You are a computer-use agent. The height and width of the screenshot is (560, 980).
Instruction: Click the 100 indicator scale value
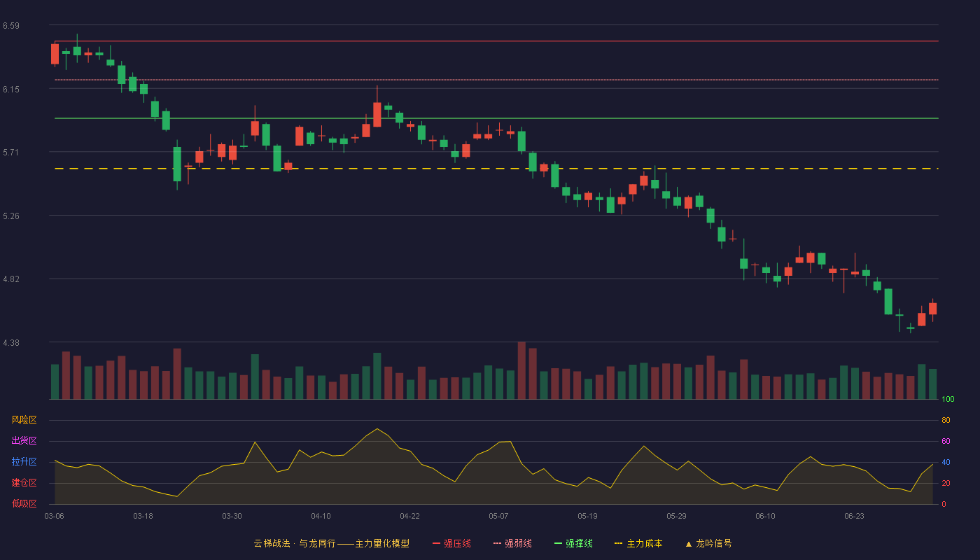coord(948,400)
